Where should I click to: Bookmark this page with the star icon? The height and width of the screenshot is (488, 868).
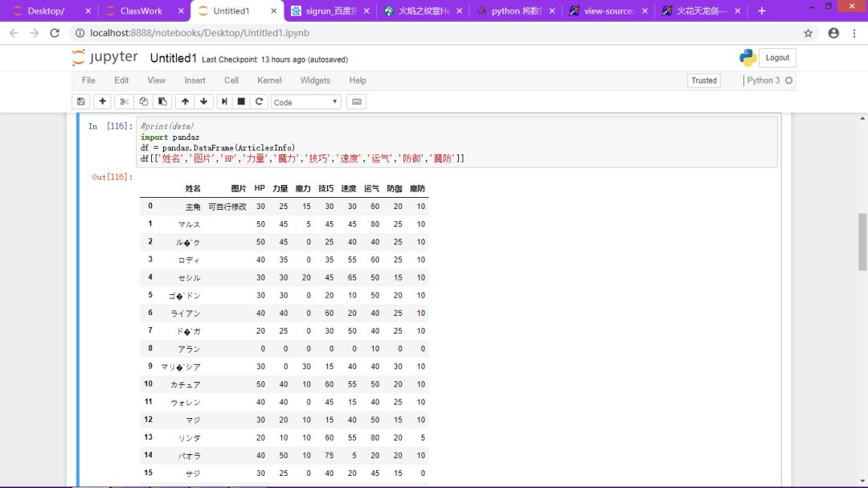tap(809, 33)
